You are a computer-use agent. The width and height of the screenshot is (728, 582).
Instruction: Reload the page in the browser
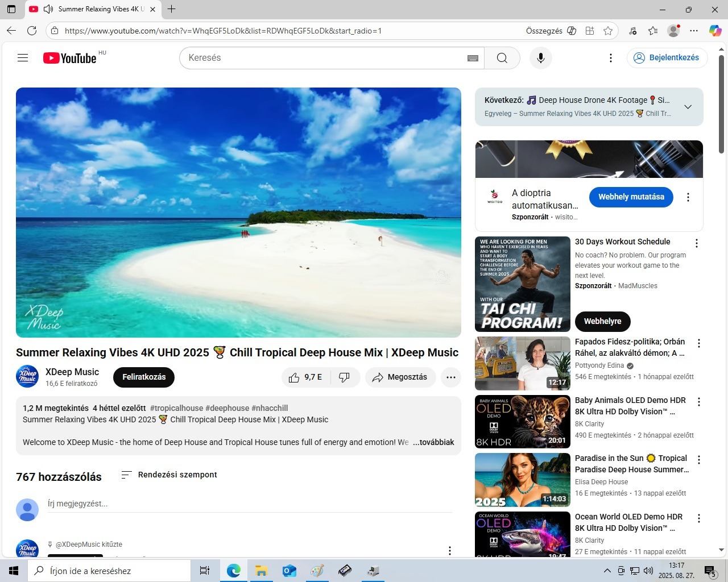click(32, 31)
